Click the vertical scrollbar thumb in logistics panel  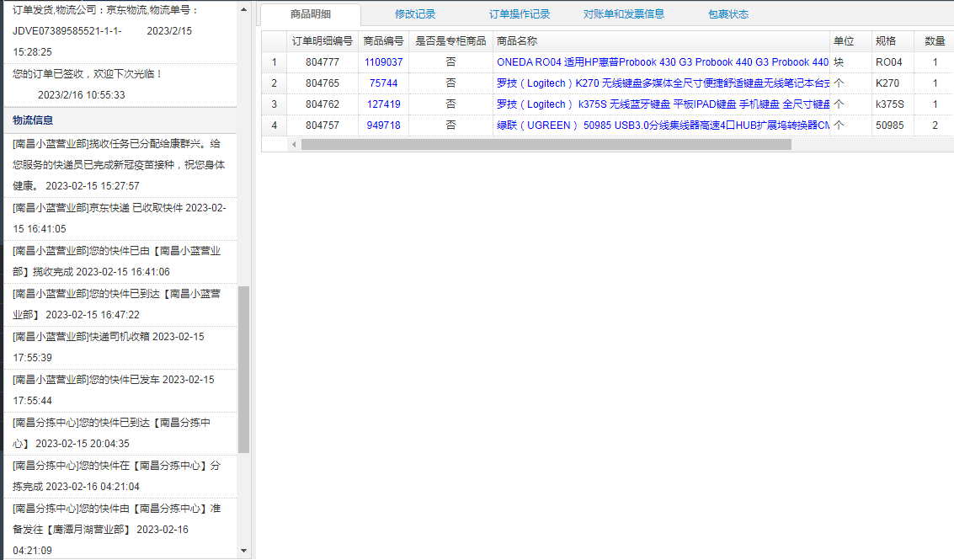(244, 370)
